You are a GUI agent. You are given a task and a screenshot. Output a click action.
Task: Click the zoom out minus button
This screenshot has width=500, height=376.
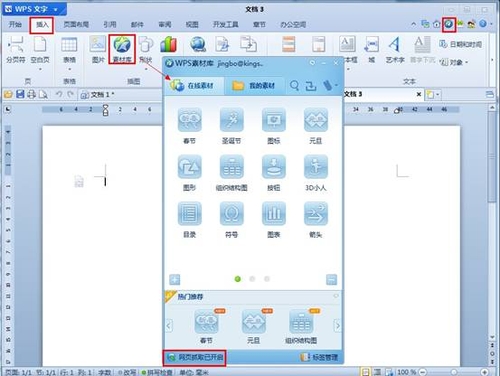coord(423,372)
